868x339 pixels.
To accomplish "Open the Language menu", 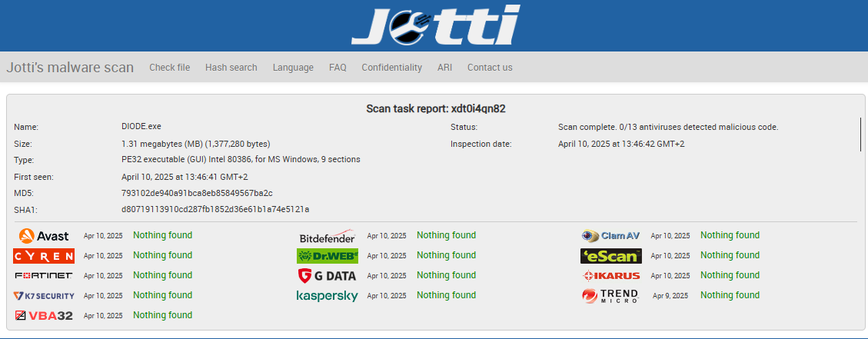I will [x=293, y=68].
